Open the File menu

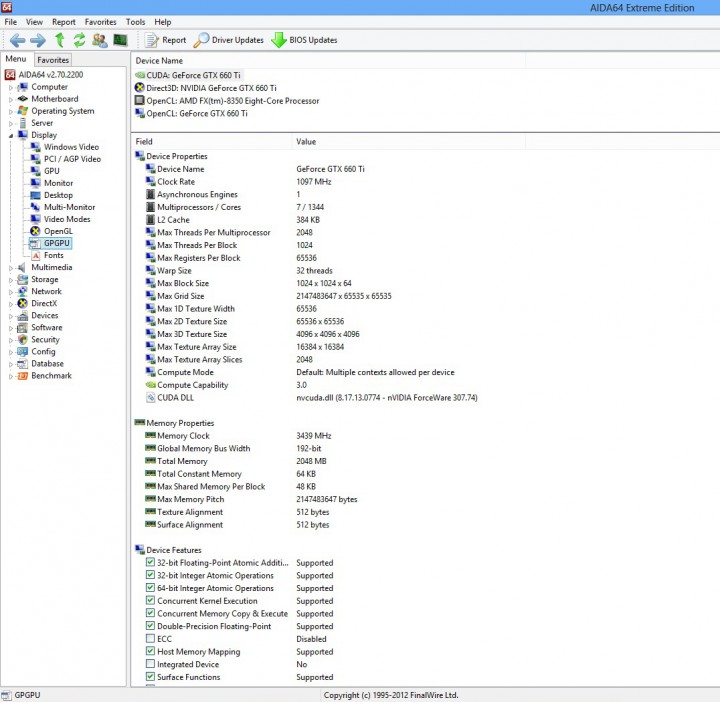pos(11,22)
